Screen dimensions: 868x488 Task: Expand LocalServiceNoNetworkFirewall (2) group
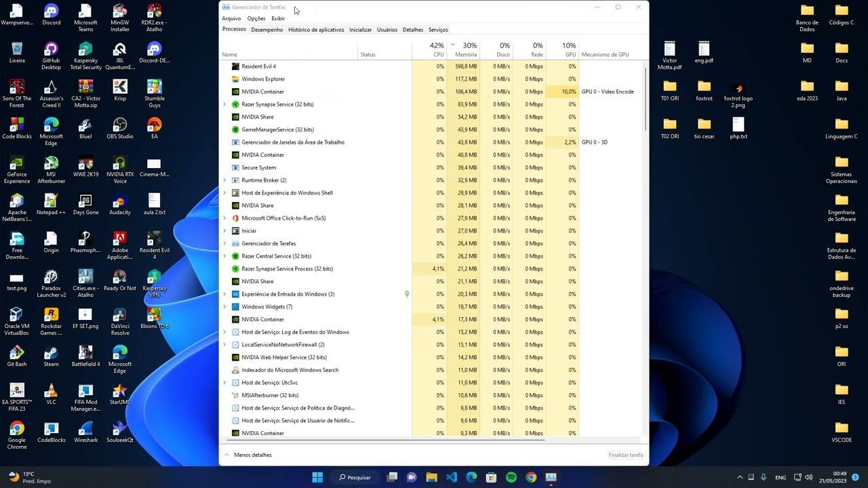point(224,345)
